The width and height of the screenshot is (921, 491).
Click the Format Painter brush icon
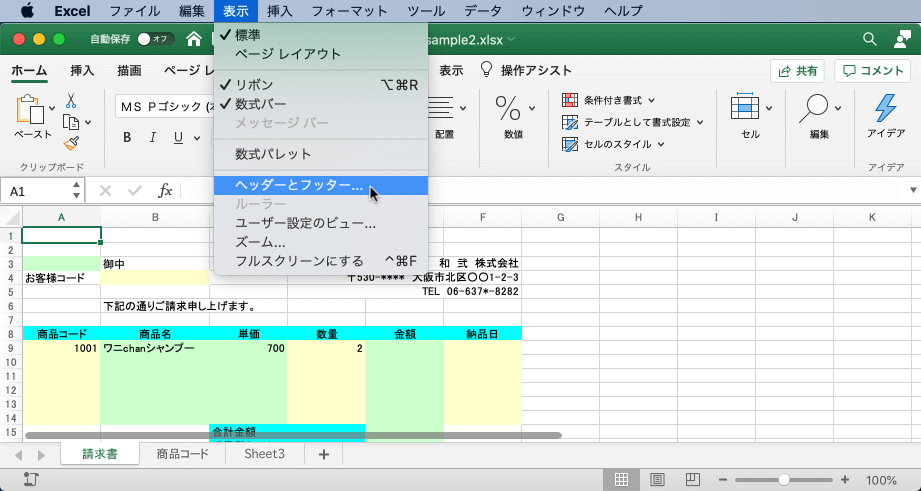click(x=71, y=143)
